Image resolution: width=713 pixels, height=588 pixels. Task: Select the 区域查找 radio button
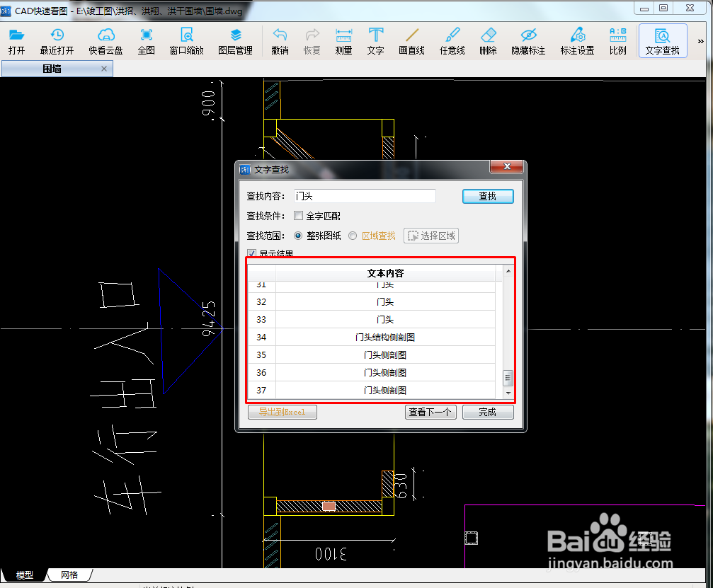tap(353, 236)
